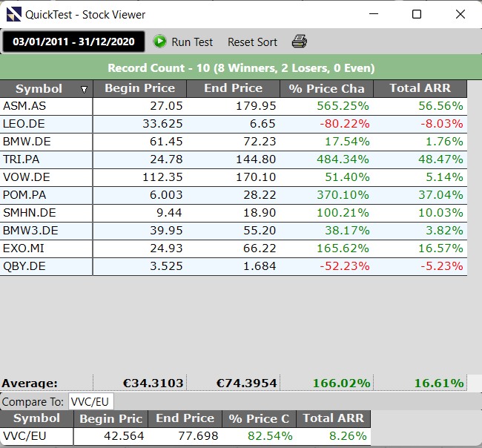Click the Compare To VVC/EU input field
Image resolution: width=482 pixels, height=448 pixels.
pyautogui.click(x=90, y=401)
